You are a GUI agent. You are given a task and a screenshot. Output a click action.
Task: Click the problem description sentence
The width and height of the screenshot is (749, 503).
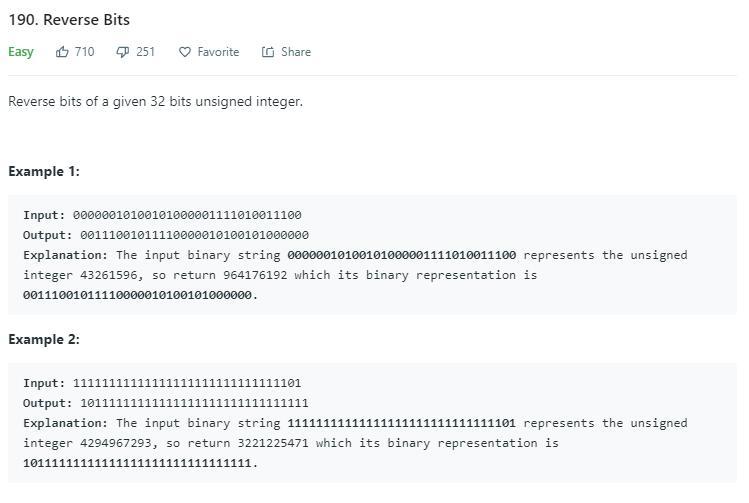point(155,101)
